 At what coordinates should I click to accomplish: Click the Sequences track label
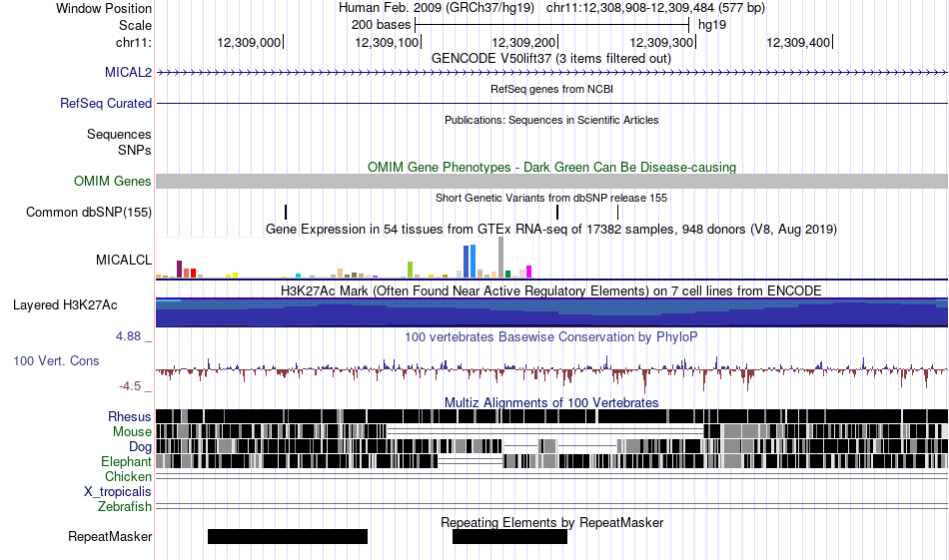[119, 134]
